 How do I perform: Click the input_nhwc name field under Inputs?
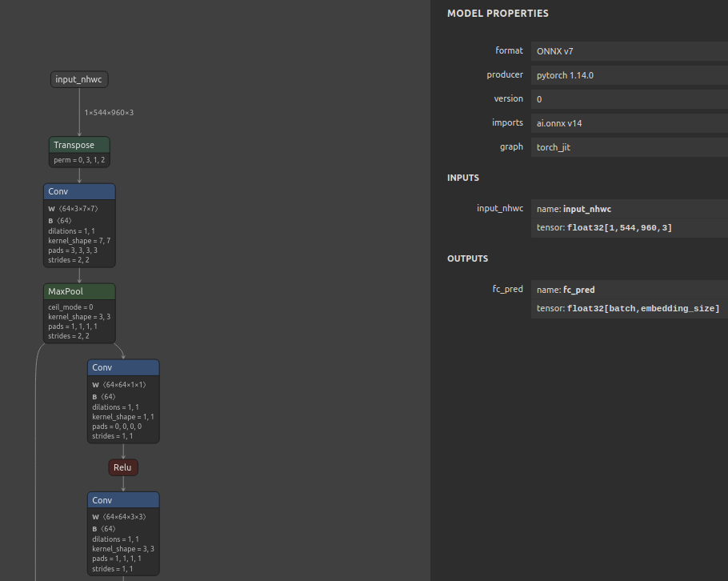[x=629, y=209]
